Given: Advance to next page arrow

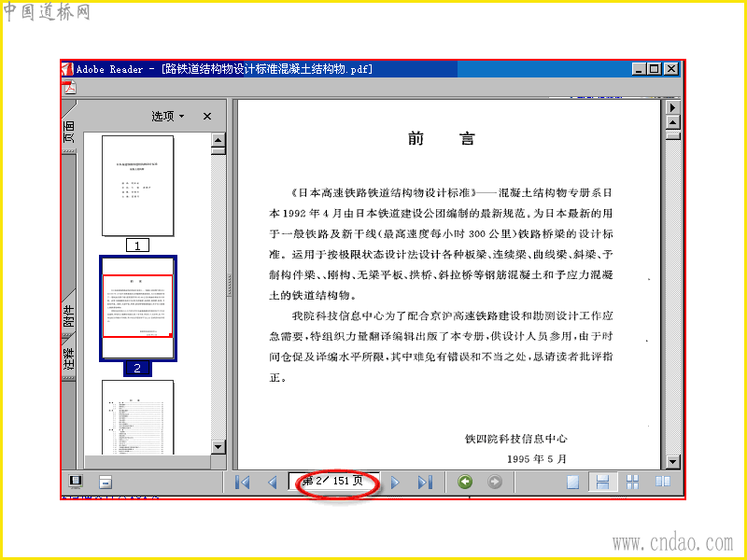Looking at the screenshot, I should click(395, 483).
